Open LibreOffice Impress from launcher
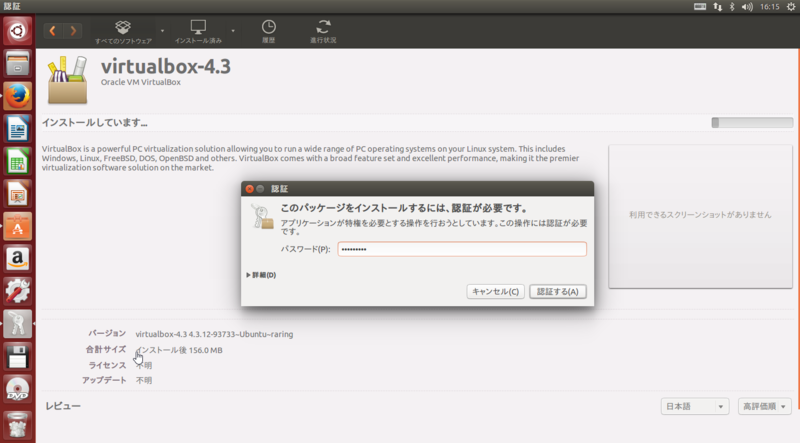This screenshot has height=443, width=800. click(17, 194)
